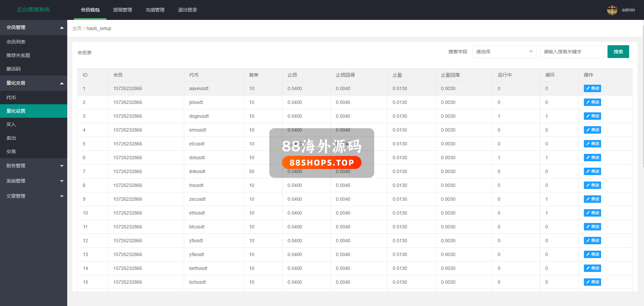Click the green 搜索 button
The width and height of the screenshot is (644, 306).
point(618,52)
